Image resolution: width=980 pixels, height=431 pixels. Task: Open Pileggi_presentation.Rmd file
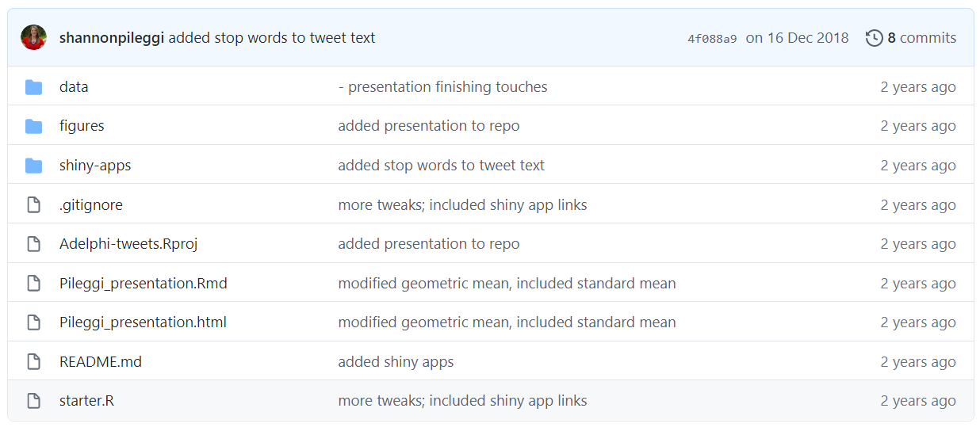(144, 284)
